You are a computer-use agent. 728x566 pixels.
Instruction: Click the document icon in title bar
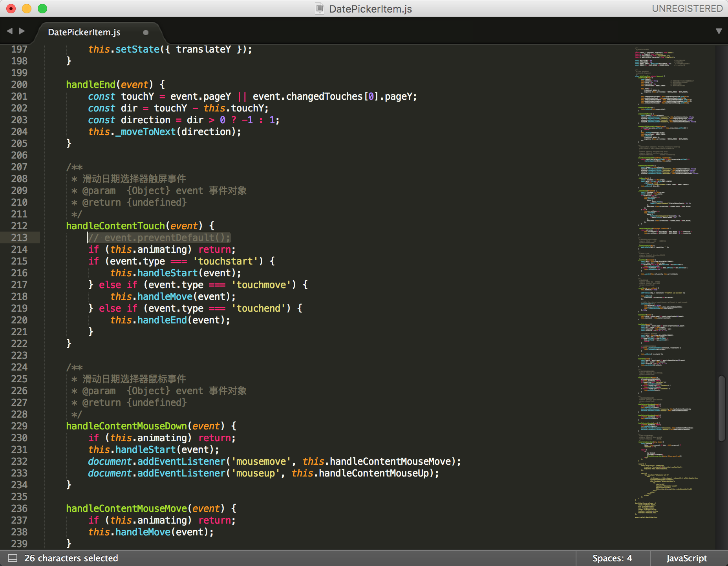[x=320, y=9]
